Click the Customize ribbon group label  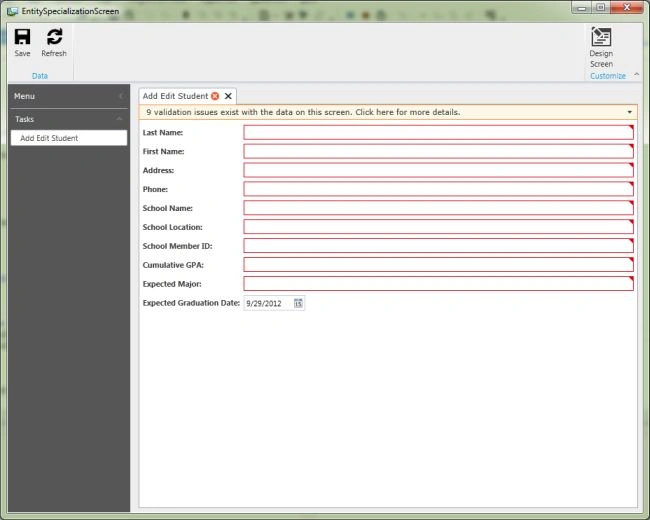click(608, 76)
